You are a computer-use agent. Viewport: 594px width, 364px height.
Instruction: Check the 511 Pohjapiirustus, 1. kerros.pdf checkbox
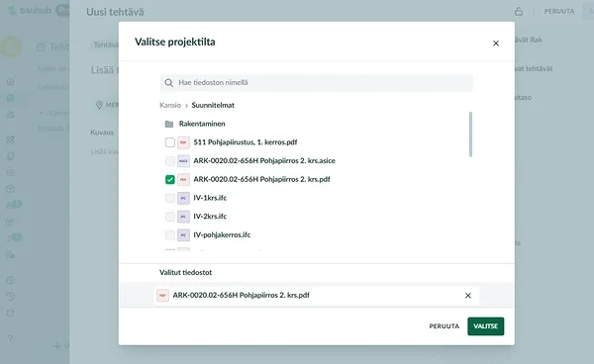[x=170, y=142]
